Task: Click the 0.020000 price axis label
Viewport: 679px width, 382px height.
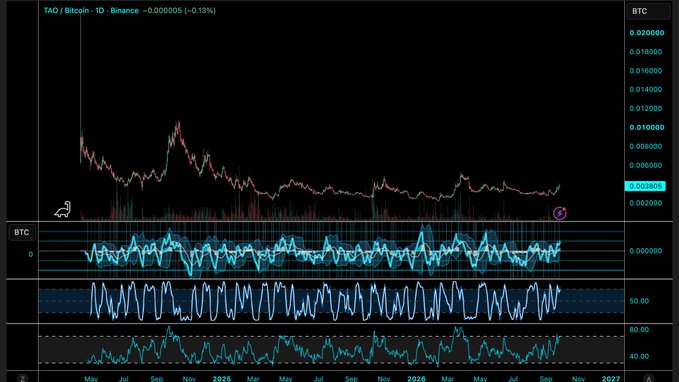Action: coord(647,33)
